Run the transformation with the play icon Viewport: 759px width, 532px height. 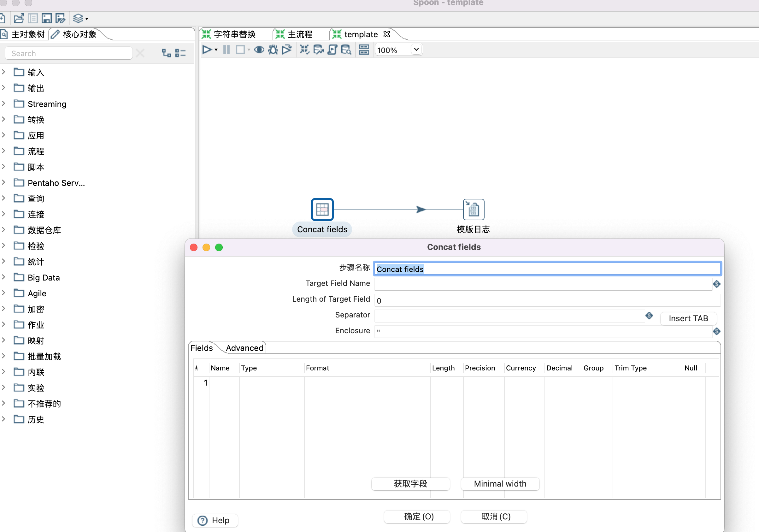tap(207, 50)
